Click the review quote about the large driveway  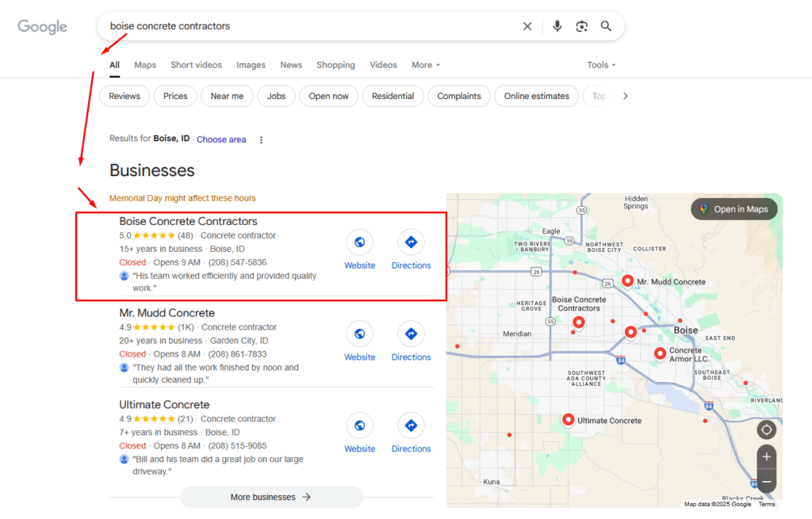point(218,465)
